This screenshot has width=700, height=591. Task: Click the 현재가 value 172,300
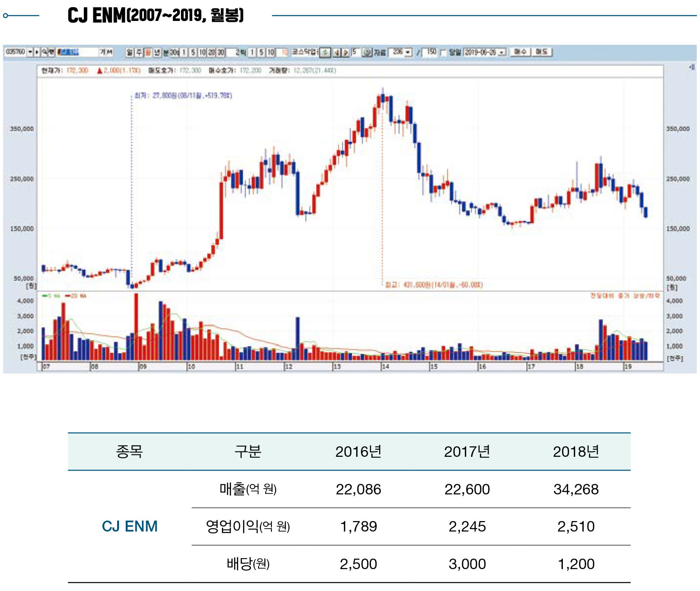point(77,70)
